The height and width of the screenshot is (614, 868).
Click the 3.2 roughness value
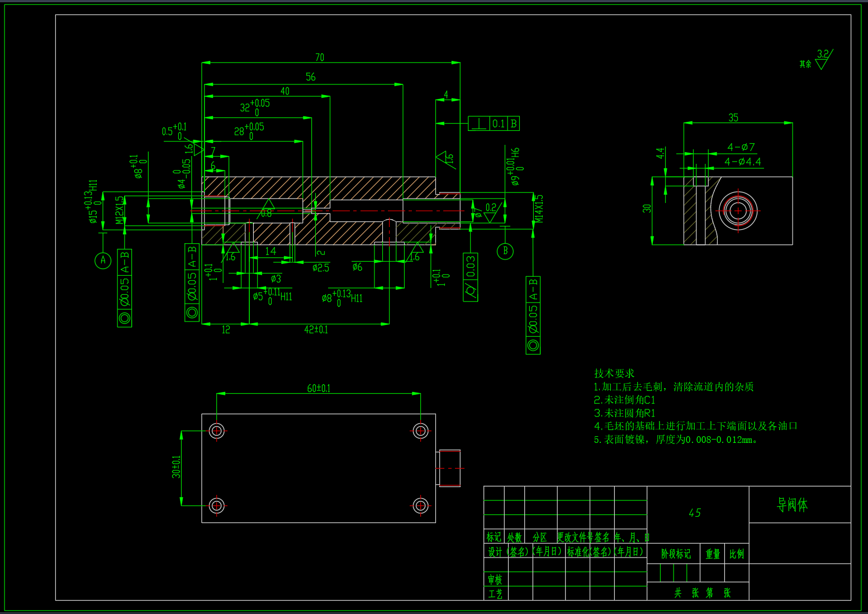823,54
